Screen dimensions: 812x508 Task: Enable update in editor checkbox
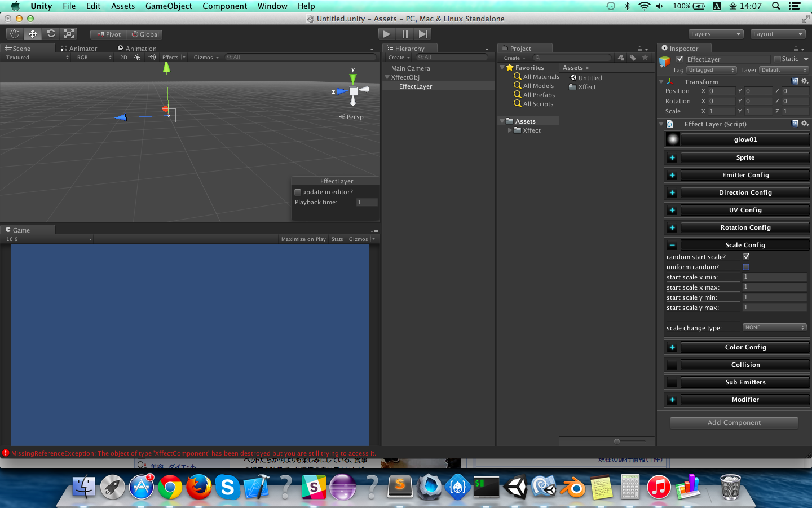point(298,192)
